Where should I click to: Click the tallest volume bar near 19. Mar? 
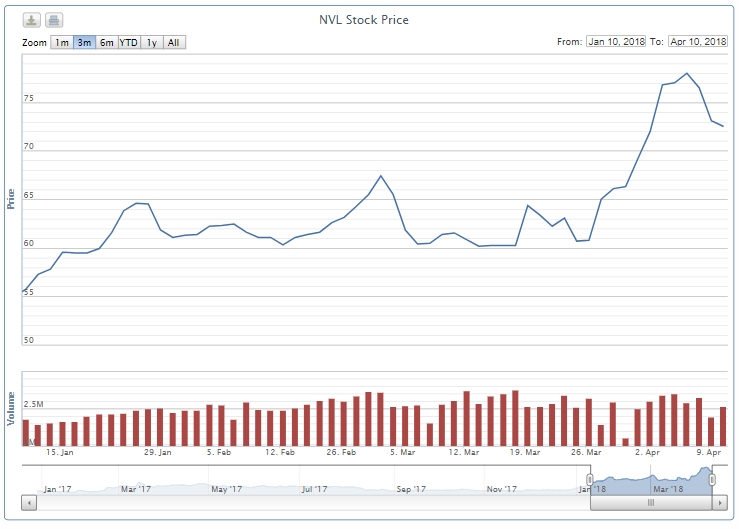pyautogui.click(x=515, y=418)
